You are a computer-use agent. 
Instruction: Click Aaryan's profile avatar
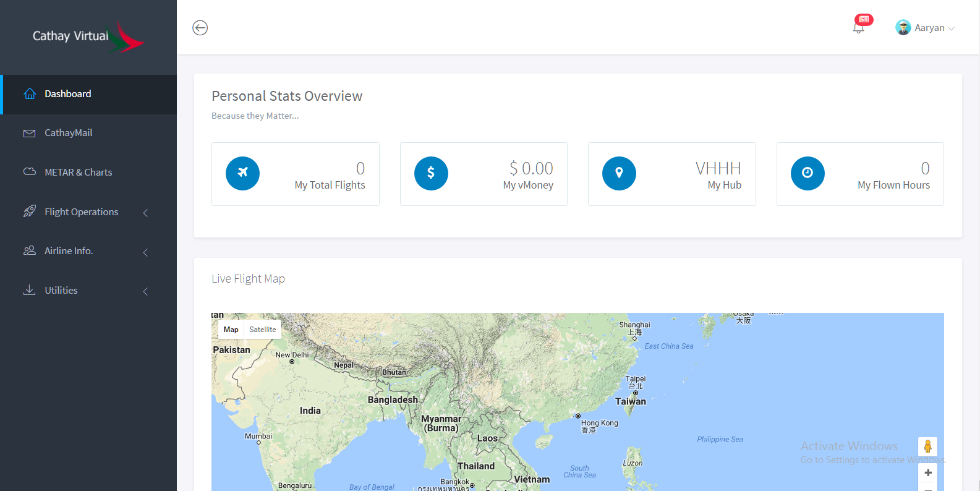click(x=903, y=28)
